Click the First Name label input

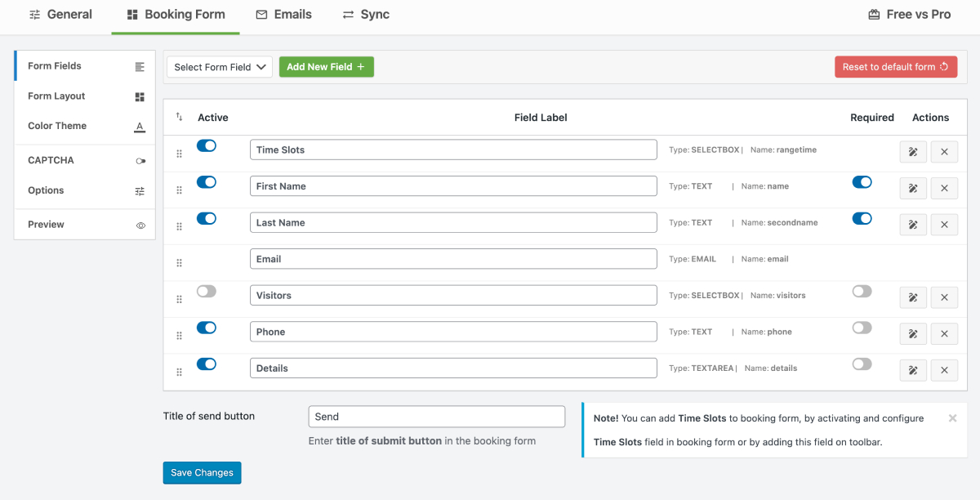tap(453, 186)
